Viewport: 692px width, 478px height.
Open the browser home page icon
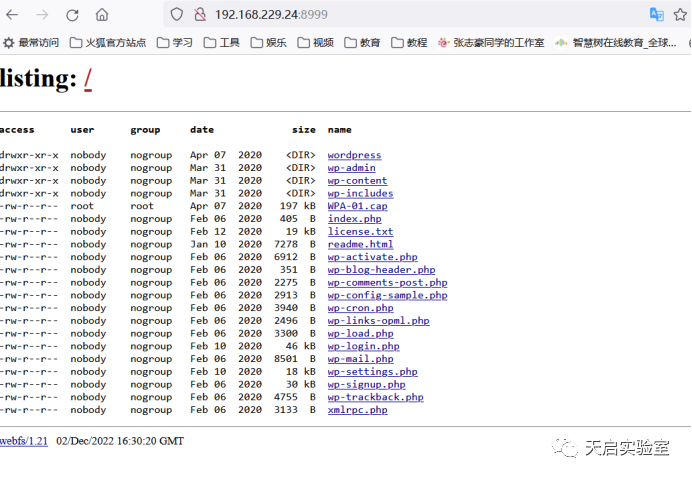click(x=102, y=15)
